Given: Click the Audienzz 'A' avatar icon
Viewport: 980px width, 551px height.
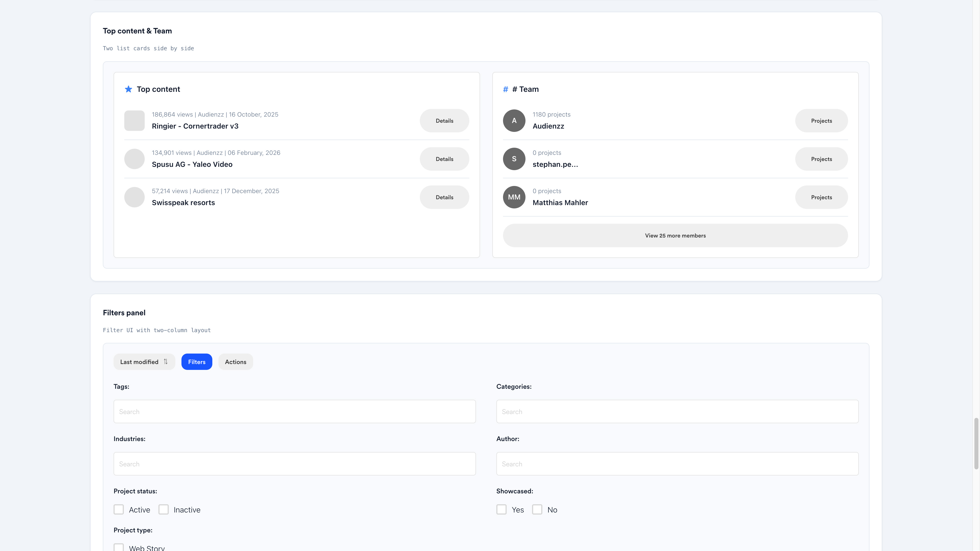Looking at the screenshot, I should coord(514,121).
